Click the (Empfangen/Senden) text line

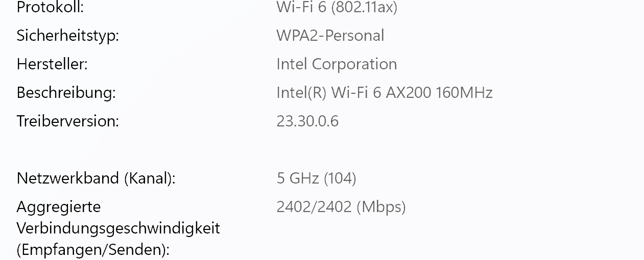93,250
